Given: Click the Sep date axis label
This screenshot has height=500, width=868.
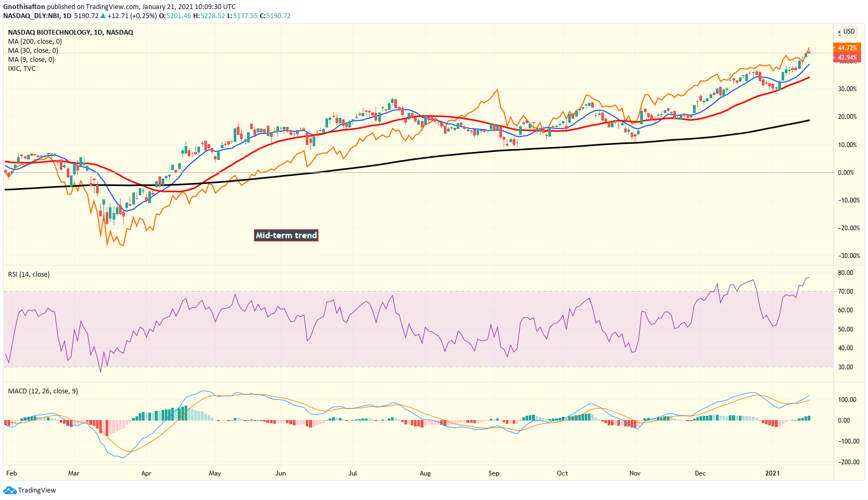Looking at the screenshot, I should click(x=494, y=473).
